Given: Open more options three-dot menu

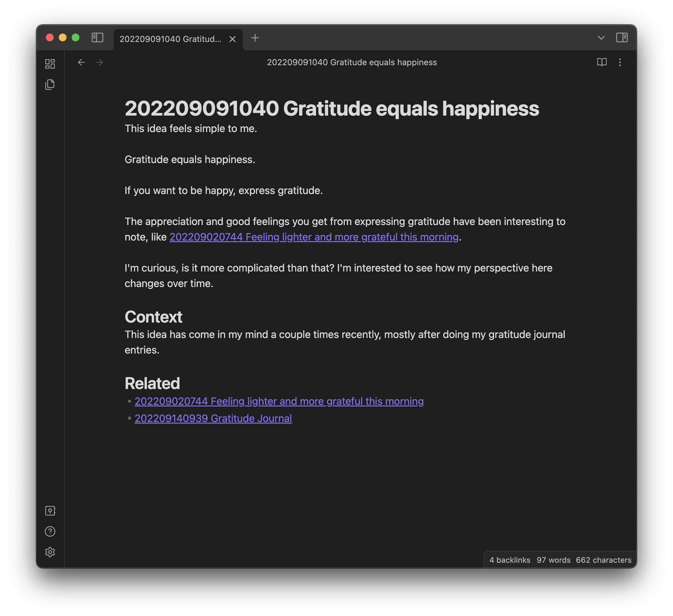Looking at the screenshot, I should (x=620, y=62).
